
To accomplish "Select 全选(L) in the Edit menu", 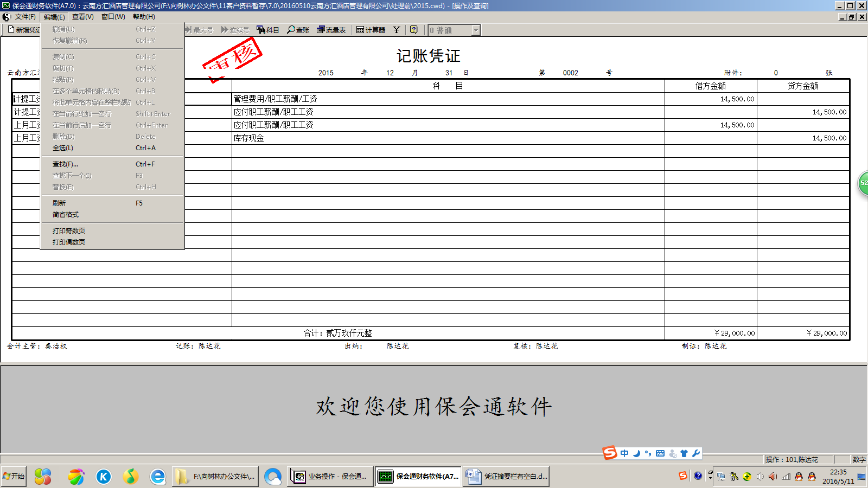I will click(61, 147).
